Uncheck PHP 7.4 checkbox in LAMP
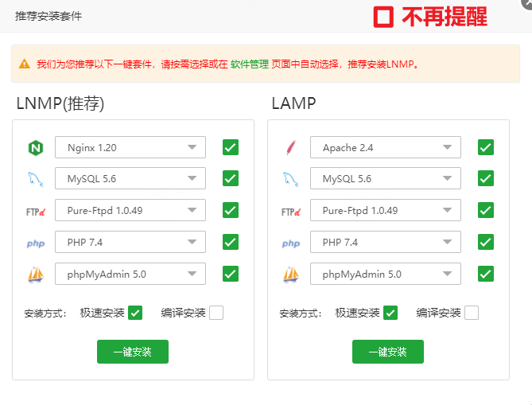This screenshot has height=405, width=532. tap(486, 242)
